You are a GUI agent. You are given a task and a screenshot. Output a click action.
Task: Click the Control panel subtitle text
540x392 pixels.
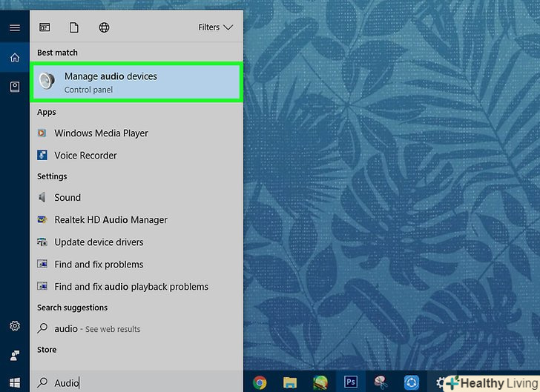(88, 90)
